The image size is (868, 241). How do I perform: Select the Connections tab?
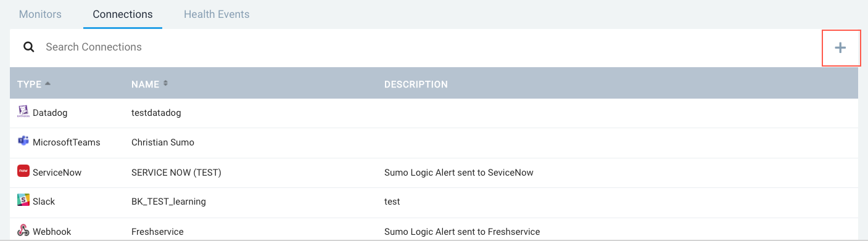pos(123,14)
